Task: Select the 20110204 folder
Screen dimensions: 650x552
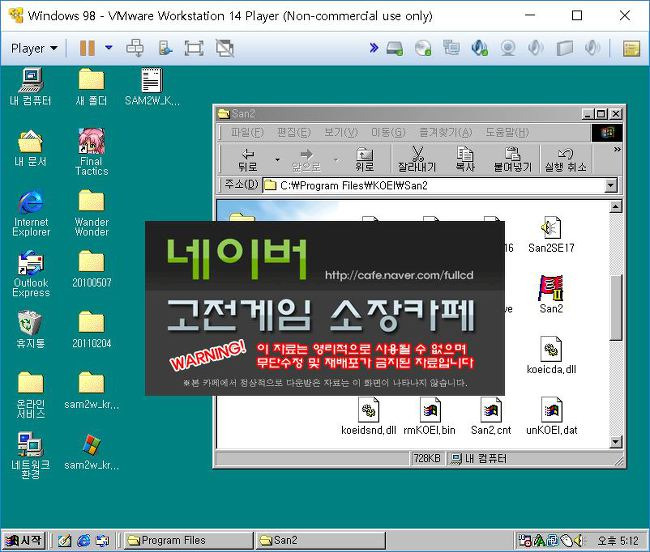Action: [x=92, y=330]
